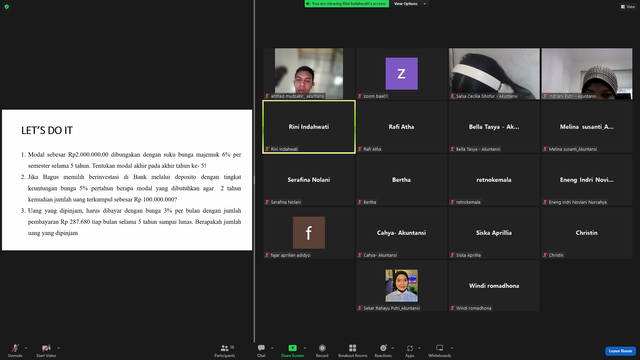Select the Rini Indahwati speaker tile
This screenshot has height=360, width=640.
click(309, 127)
